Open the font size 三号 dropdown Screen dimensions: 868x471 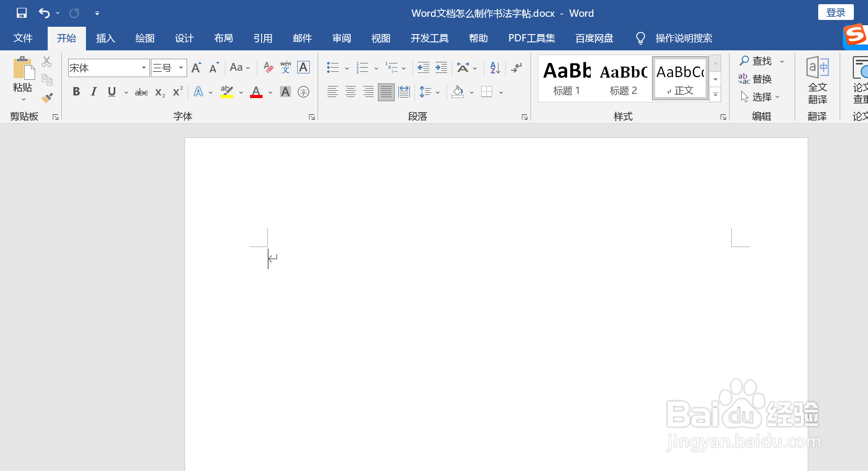click(181, 68)
